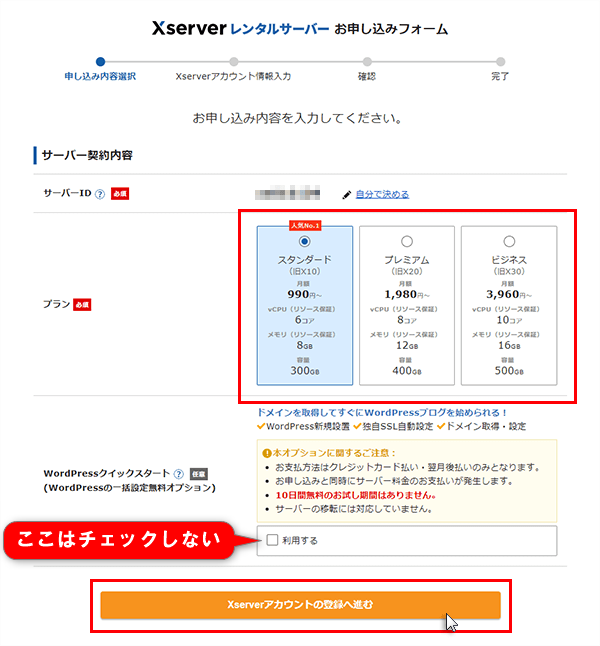This screenshot has width=600, height=646.
Task: Click the help icon next to サーバーID
Action: pyautogui.click(x=100, y=194)
